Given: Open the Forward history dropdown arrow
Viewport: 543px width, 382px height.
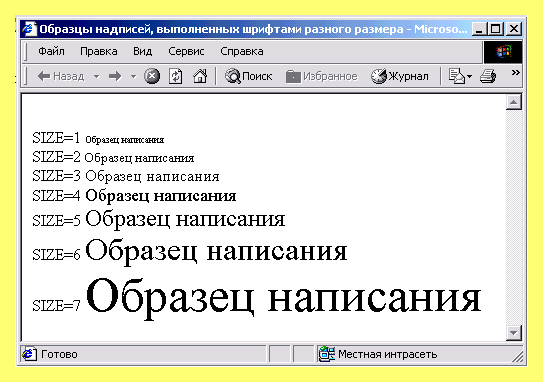Looking at the screenshot, I should tap(133, 76).
